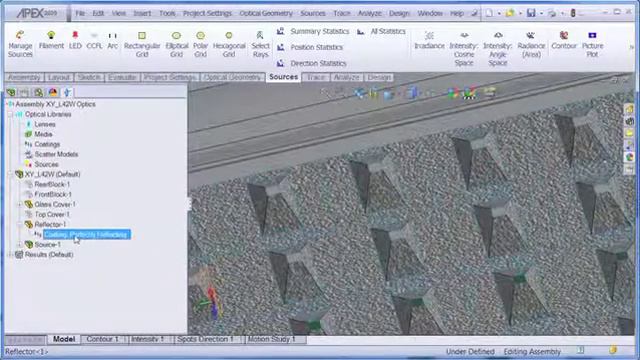Show All Statistics

tap(381, 31)
